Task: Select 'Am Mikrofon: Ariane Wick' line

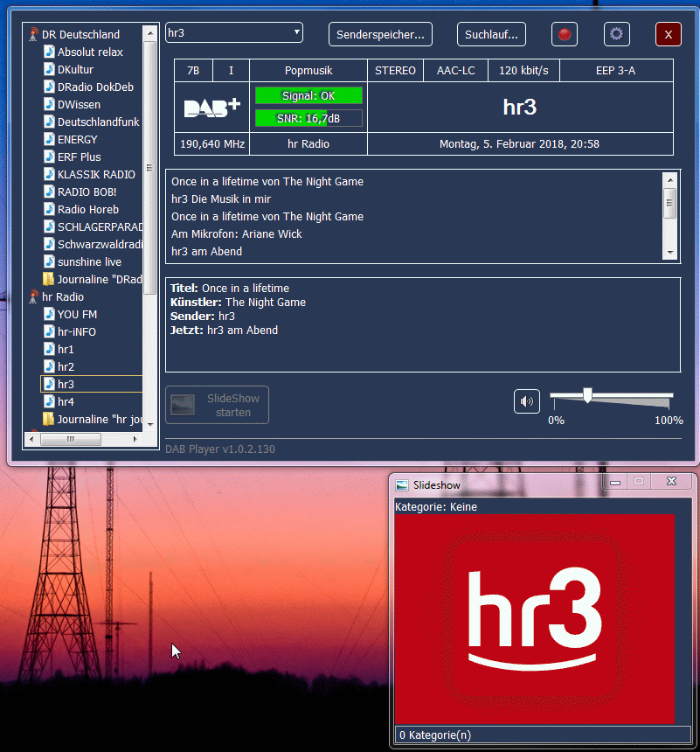Action: (x=236, y=234)
